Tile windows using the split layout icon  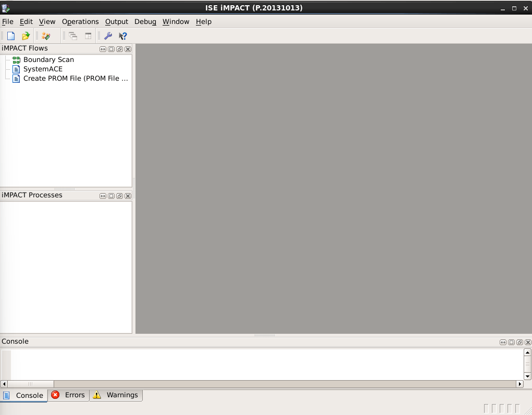tap(88, 36)
